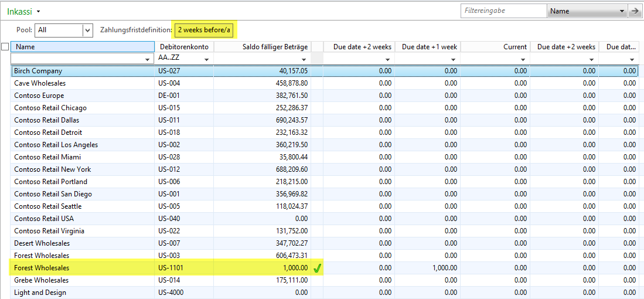Click the filter arrow go button
Screen dimensions: 644x299
tap(635, 11)
